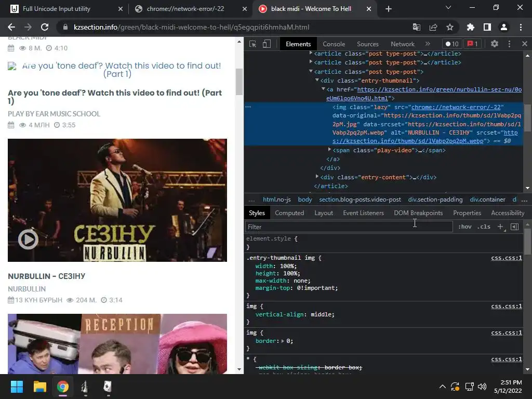Open the 10 console messages counter
This screenshot has height=399, width=532.
click(x=452, y=44)
